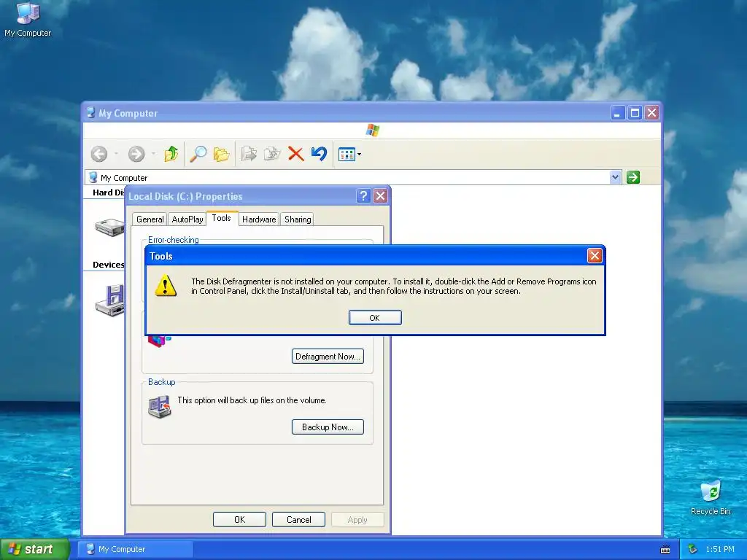The width and height of the screenshot is (747, 560).
Task: Select the My Computer desktop icon
Action: pyautogui.click(x=28, y=20)
